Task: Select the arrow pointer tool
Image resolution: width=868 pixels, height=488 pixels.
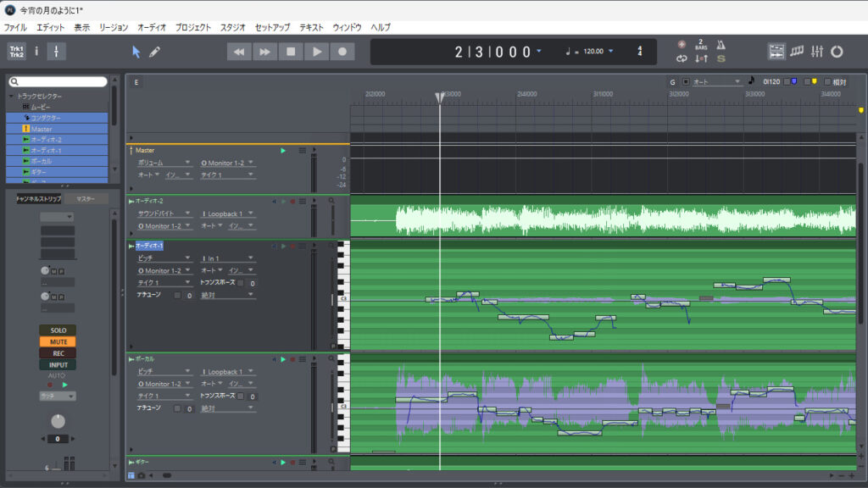Action: point(136,52)
